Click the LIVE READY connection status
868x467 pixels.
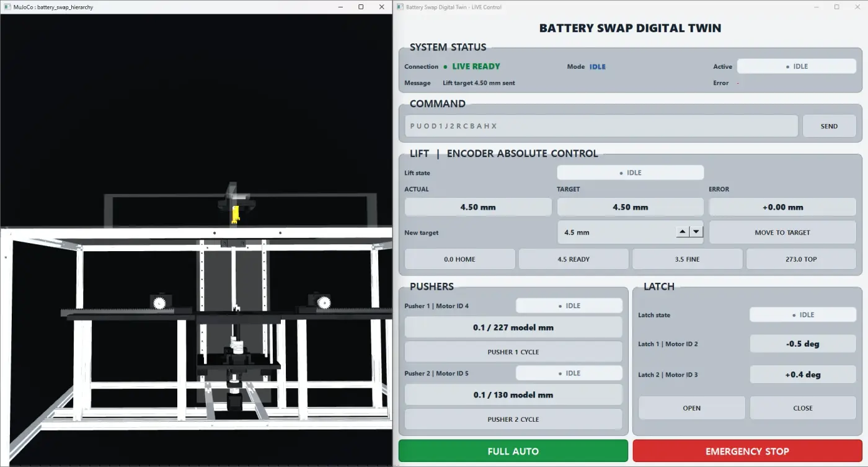coord(476,66)
